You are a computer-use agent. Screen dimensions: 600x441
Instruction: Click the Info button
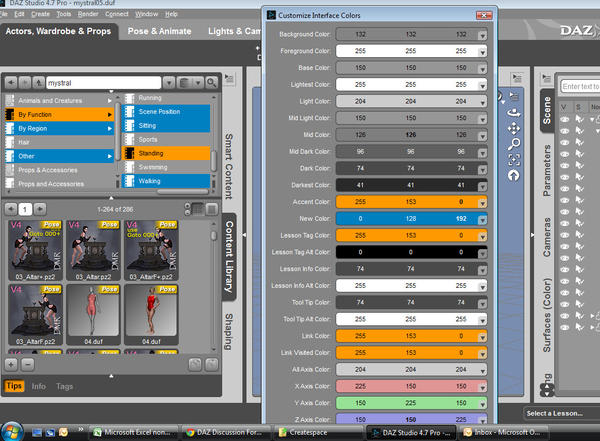[x=39, y=386]
